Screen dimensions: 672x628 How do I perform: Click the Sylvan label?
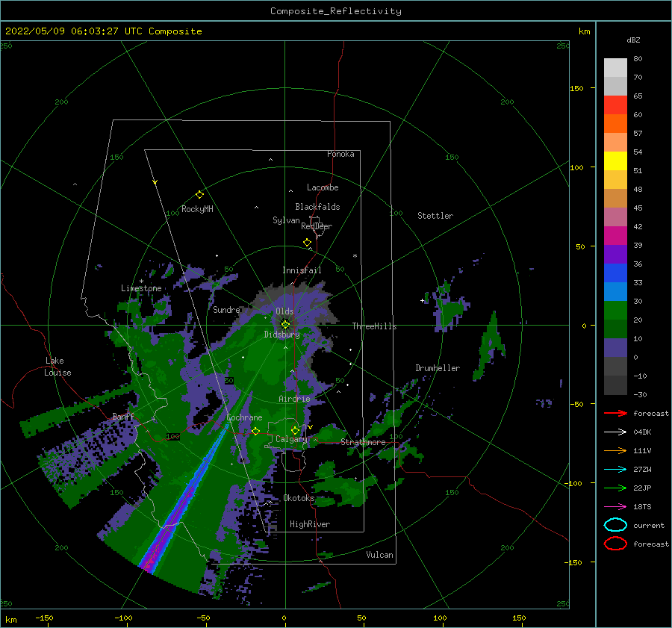pos(286,220)
